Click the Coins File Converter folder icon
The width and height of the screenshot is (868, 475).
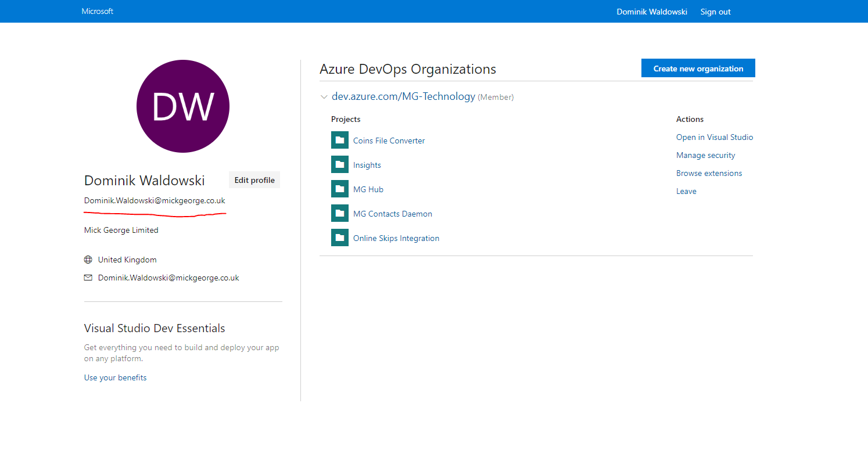[x=340, y=140]
